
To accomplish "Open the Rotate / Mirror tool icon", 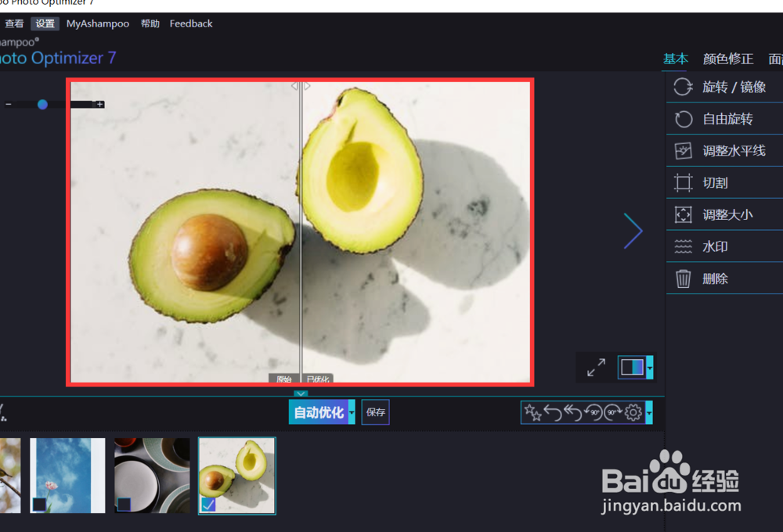I will 683,87.
